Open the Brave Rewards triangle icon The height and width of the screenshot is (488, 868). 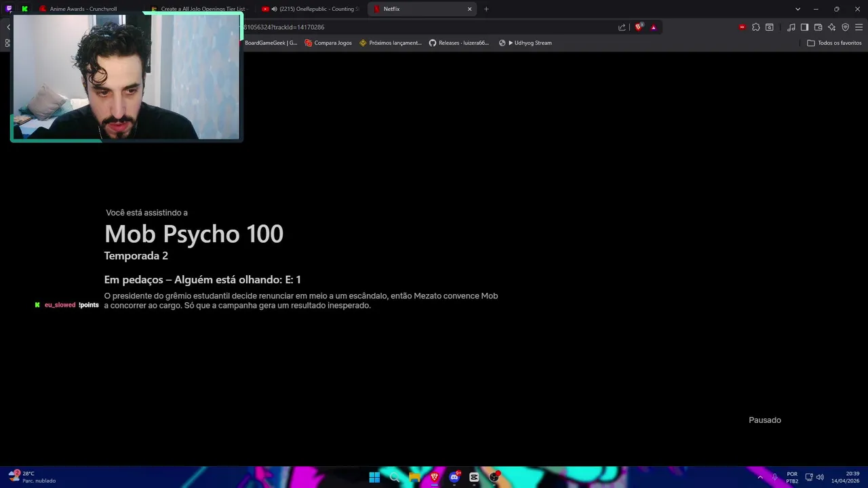coord(653,27)
